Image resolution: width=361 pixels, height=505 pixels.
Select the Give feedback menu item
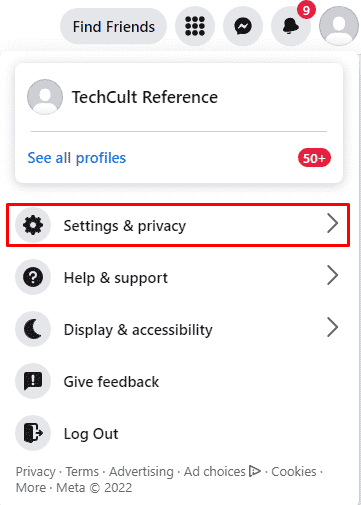pos(178,381)
